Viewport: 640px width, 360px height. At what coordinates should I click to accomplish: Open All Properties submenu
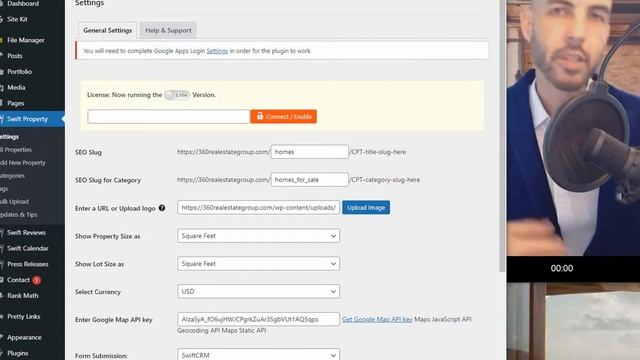coord(16,150)
